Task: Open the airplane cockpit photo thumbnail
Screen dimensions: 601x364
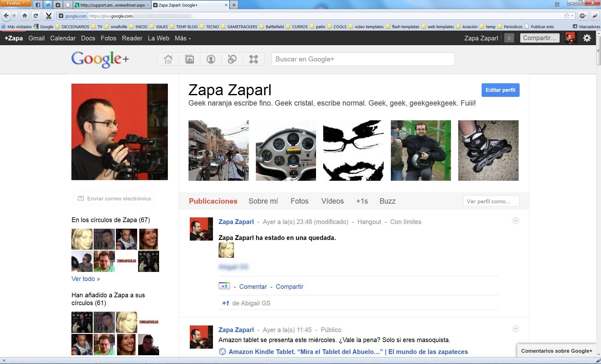Action: (x=286, y=150)
